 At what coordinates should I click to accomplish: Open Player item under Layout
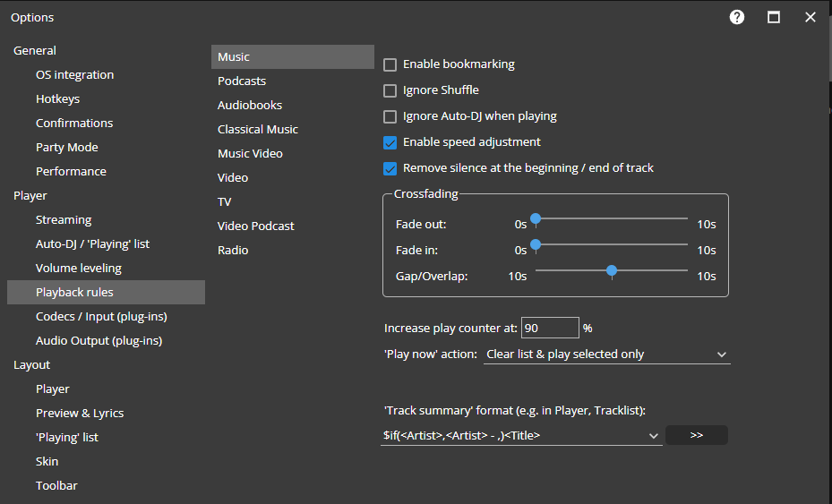point(53,389)
